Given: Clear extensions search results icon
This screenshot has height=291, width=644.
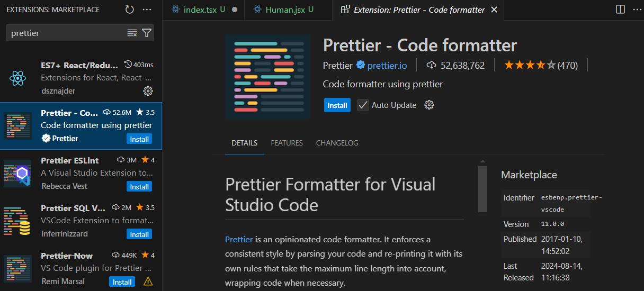Looking at the screenshot, I should [x=132, y=33].
